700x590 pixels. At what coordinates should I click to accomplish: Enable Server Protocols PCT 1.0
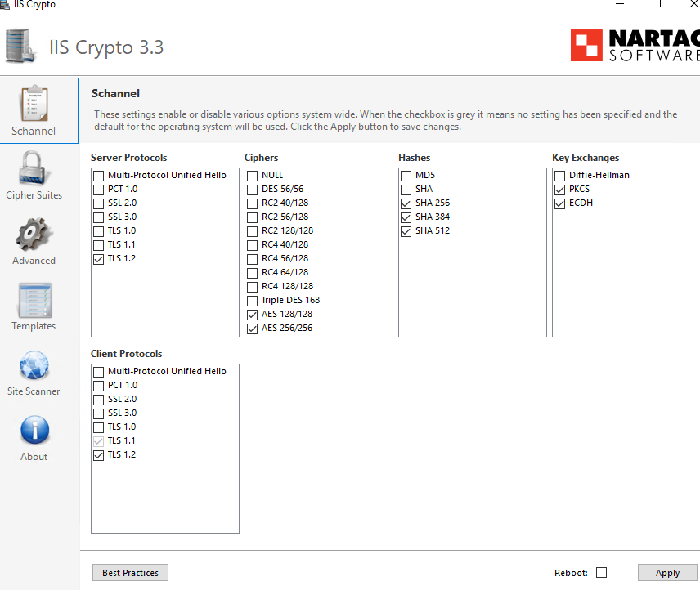(x=99, y=190)
